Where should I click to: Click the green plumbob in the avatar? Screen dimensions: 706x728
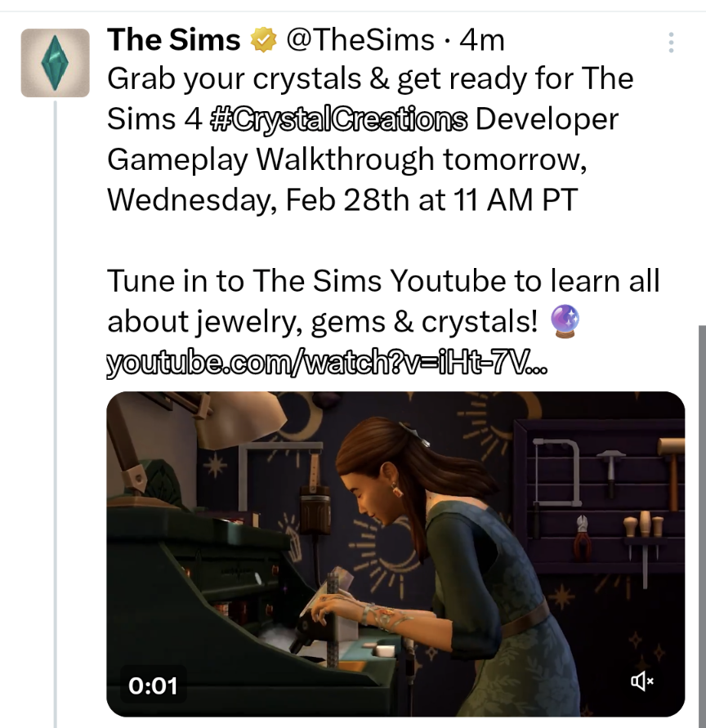click(x=55, y=63)
